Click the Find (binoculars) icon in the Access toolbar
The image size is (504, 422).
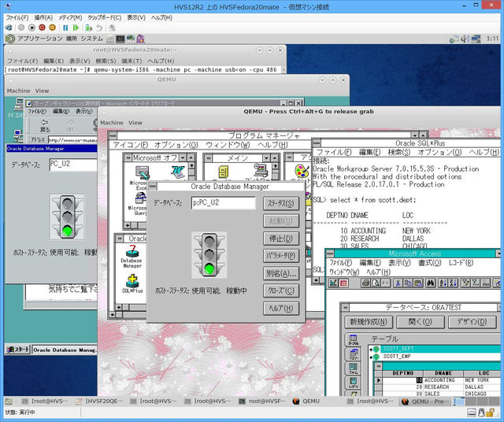click(x=431, y=283)
